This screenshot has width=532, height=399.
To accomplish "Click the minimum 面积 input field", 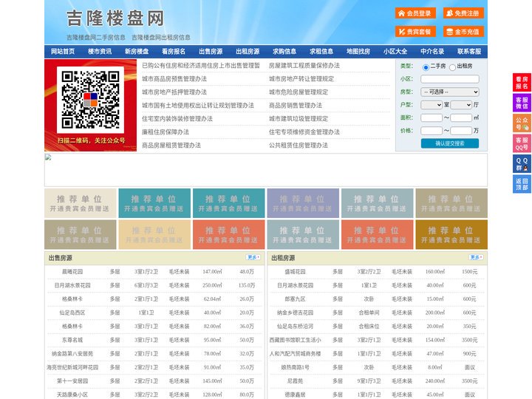I will pyautogui.click(x=432, y=117).
